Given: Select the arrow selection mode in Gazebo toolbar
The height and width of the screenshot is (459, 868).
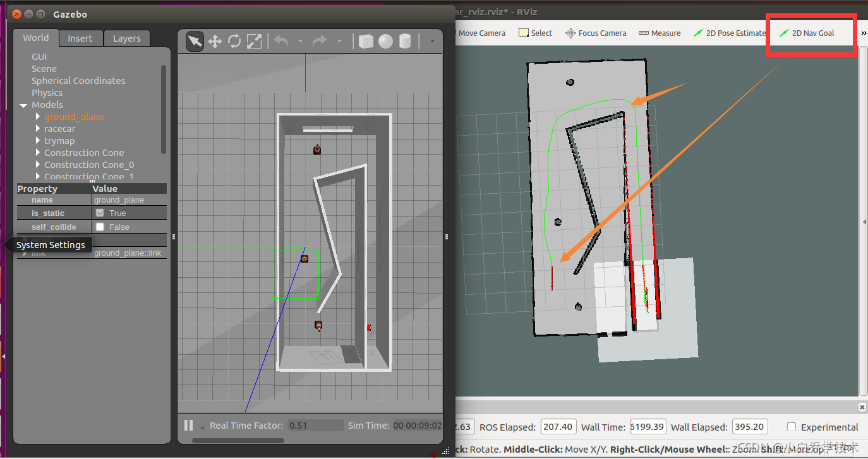Looking at the screenshot, I should tap(195, 42).
